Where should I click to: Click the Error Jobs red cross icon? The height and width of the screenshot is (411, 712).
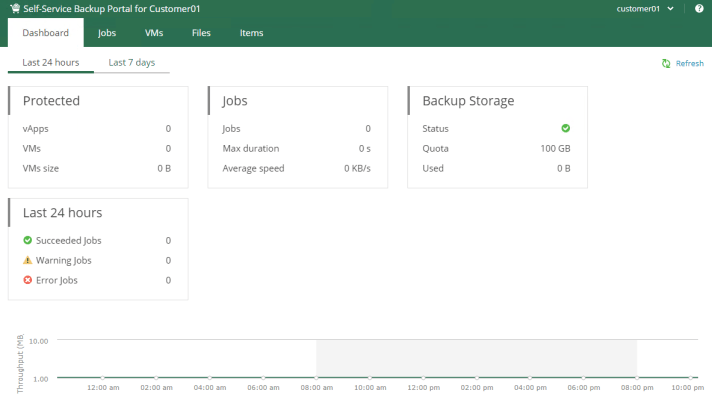pos(27,280)
